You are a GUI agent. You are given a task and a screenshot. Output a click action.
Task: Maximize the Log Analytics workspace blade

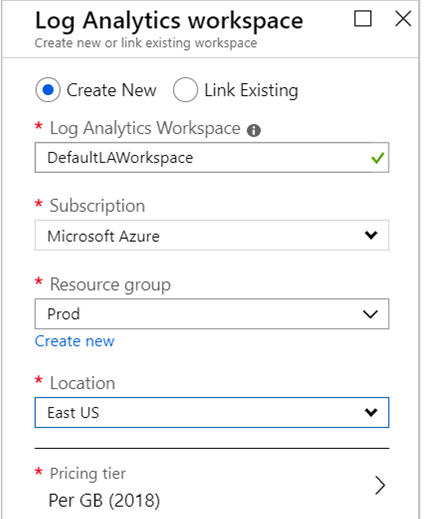363,18
